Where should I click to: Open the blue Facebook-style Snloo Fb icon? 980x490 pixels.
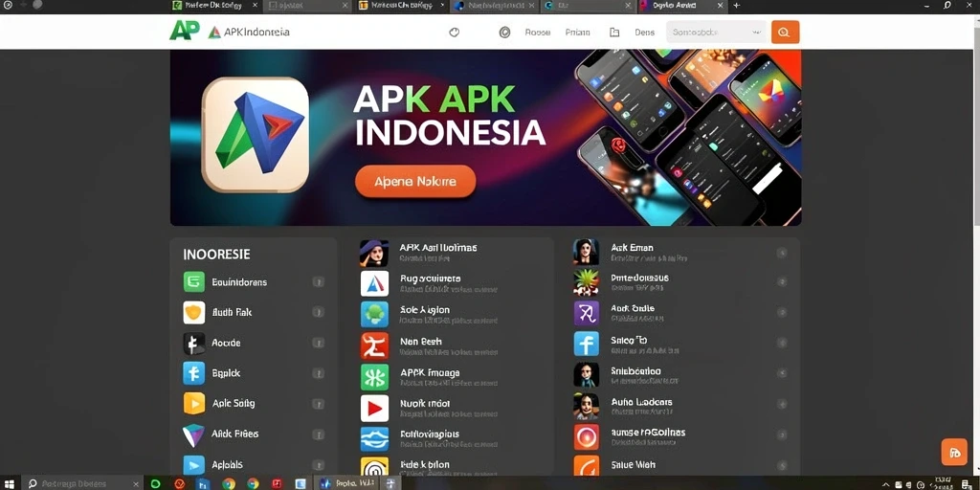587,344
